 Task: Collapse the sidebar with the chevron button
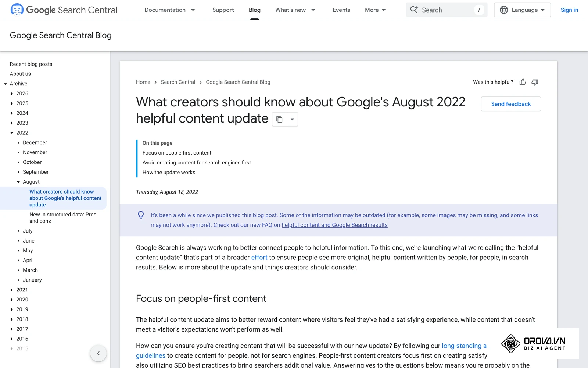tap(98, 353)
